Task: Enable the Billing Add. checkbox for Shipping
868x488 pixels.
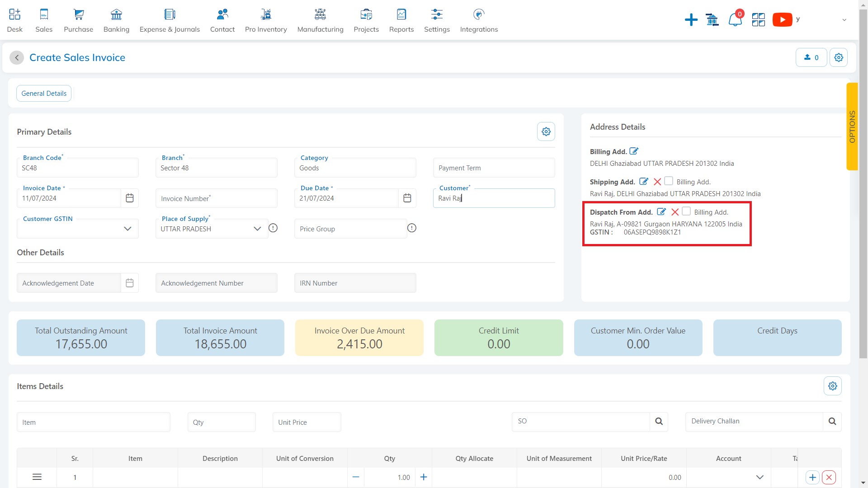Action: coord(668,181)
